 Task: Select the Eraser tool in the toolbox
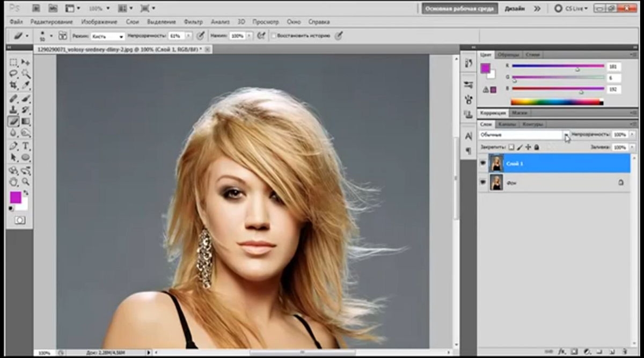[x=14, y=121]
